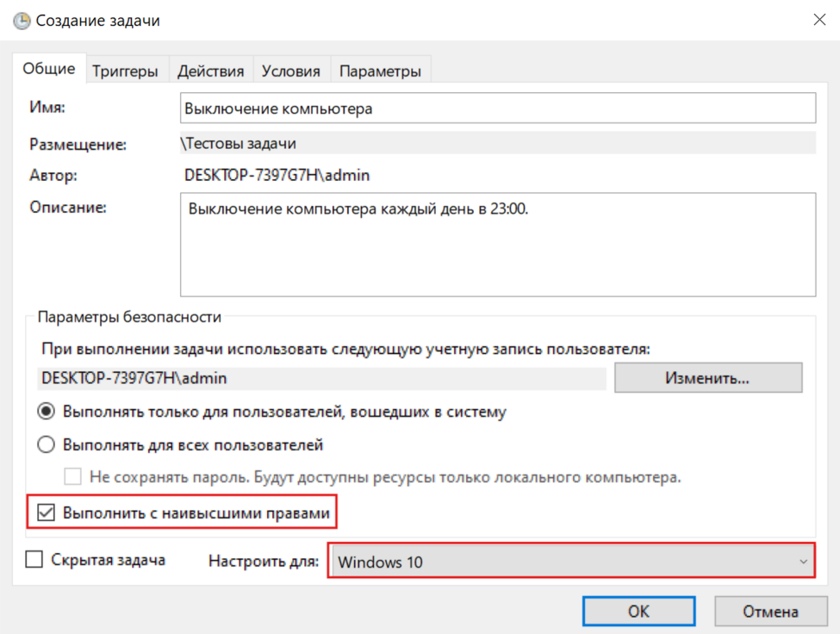Click the clock icon in the title bar

click(x=21, y=21)
